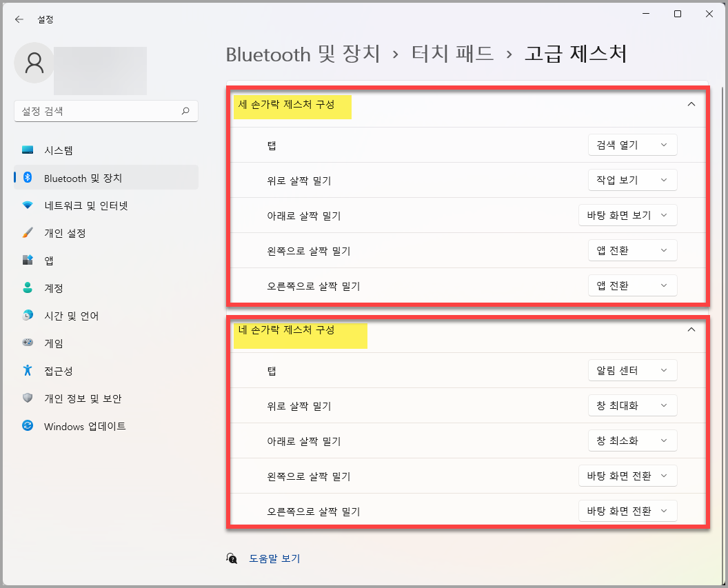Screen dimensions: 728x588
Task: Collapse the 네 손가락 제스처 구성 section
Action: click(x=691, y=330)
